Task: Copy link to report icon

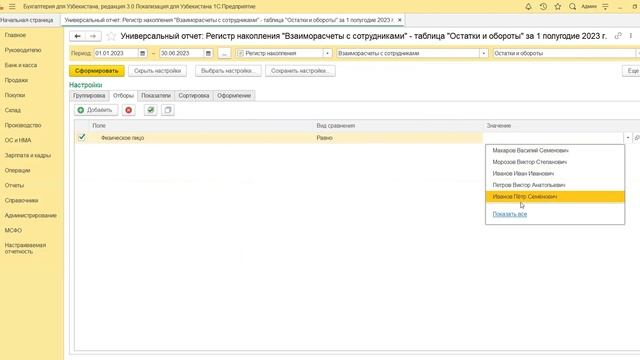Action: [618, 36]
